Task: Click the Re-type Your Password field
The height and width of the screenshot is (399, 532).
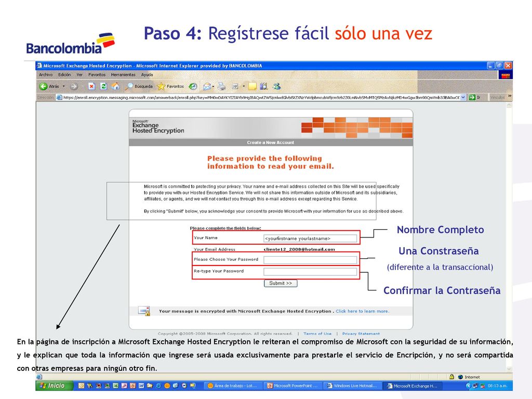Action: pyautogui.click(x=310, y=271)
